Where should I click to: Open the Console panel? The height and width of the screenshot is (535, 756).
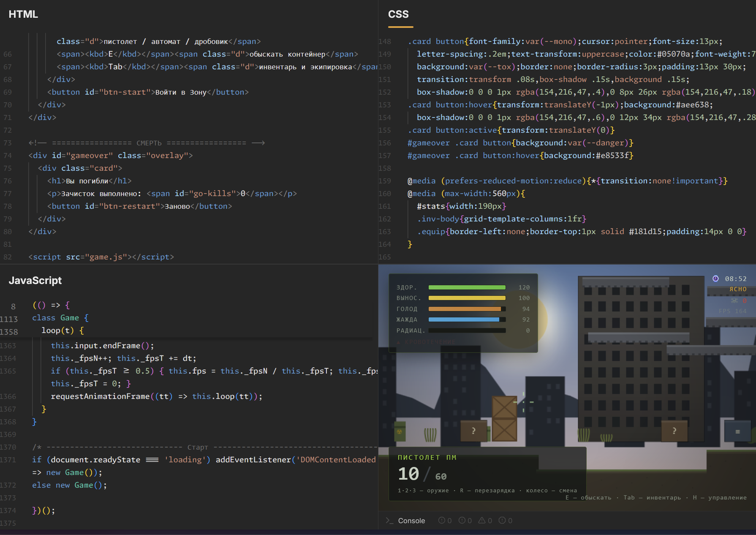click(411, 521)
